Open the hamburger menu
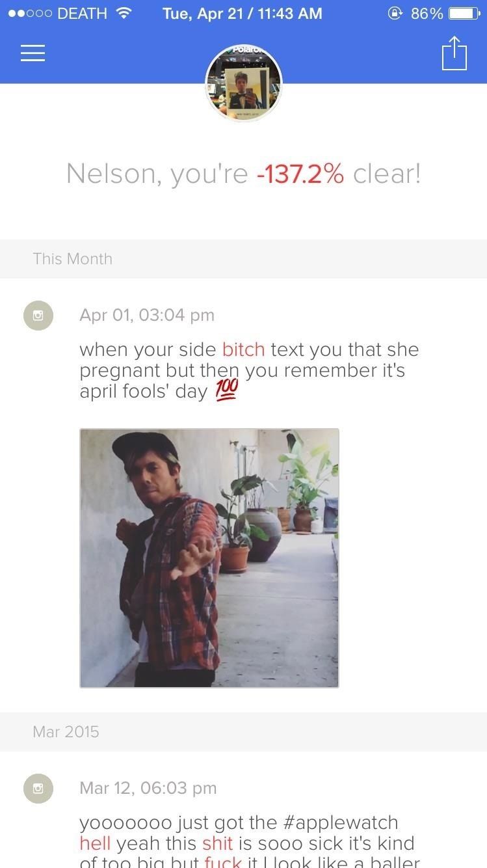Viewport: 487px width, 868px height. [x=33, y=53]
